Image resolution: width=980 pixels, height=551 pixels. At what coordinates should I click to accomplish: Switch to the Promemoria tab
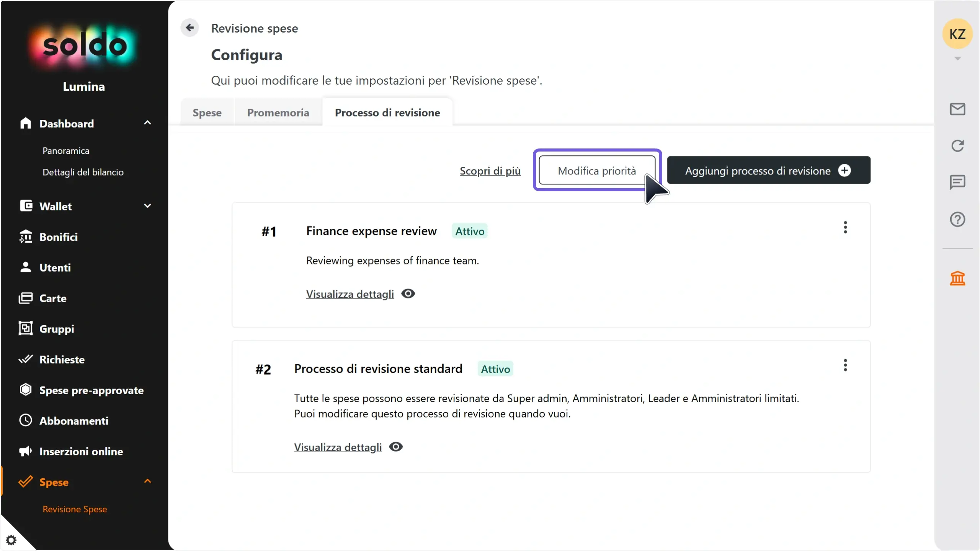pyautogui.click(x=278, y=112)
